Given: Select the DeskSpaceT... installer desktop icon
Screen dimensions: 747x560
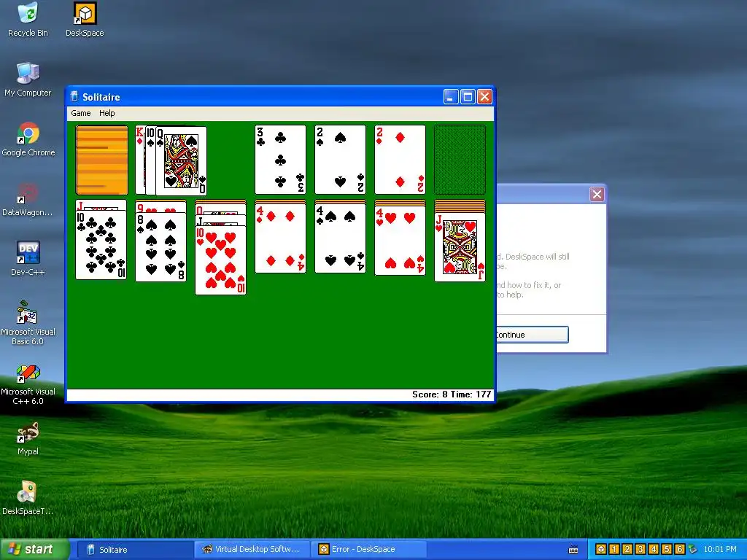Looking at the screenshot, I should click(28, 498).
